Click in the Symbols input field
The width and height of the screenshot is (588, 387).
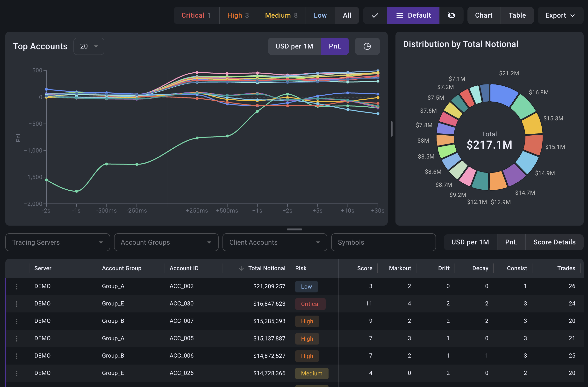point(383,242)
